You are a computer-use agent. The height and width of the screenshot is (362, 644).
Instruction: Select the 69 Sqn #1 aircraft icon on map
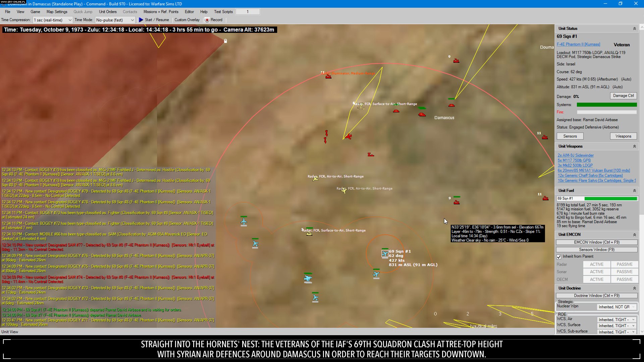click(x=384, y=253)
